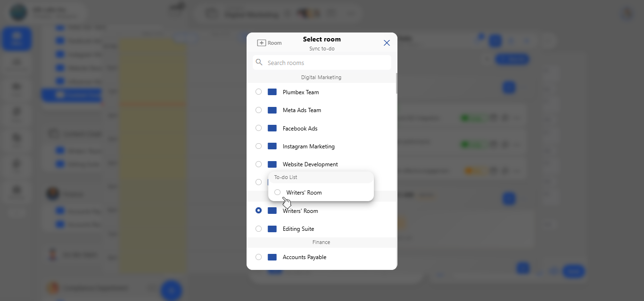This screenshot has height=301, width=644.
Task: Select the Plumbex Team radio button
Action: [258, 92]
